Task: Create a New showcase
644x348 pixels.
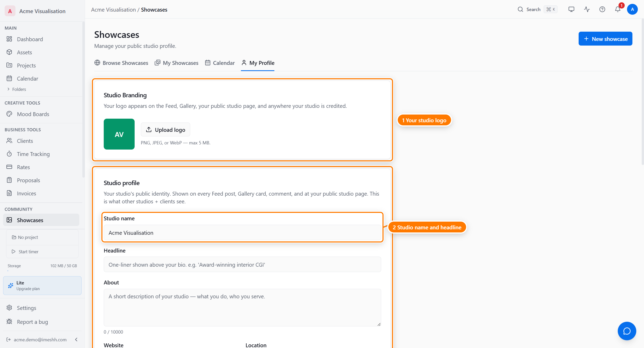Action: pos(605,39)
